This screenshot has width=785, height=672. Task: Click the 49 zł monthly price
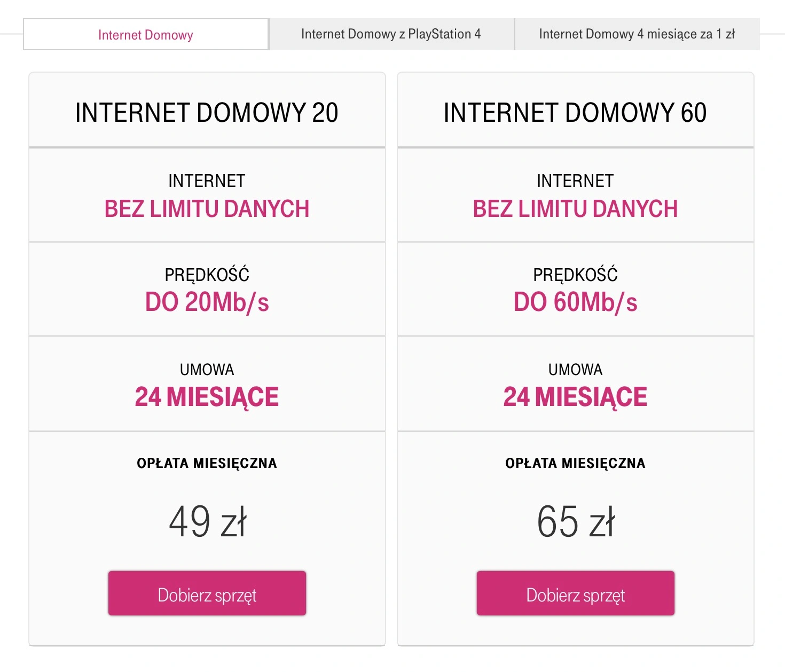[x=208, y=521]
